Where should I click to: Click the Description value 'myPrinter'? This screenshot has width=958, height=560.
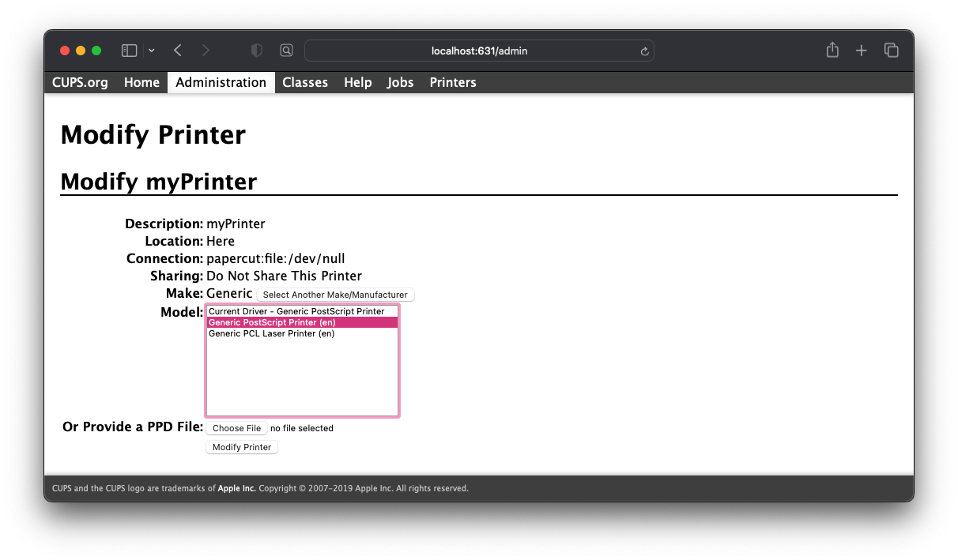tap(236, 224)
